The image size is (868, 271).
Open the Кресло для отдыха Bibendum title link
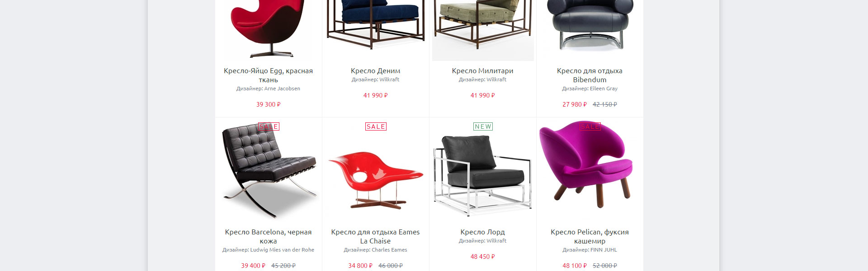(x=590, y=75)
